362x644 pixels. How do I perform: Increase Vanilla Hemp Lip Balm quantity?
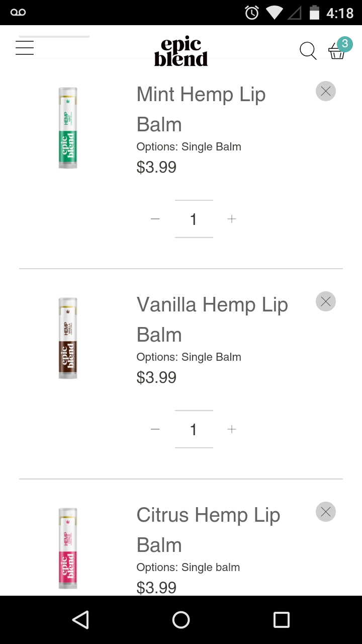(232, 429)
